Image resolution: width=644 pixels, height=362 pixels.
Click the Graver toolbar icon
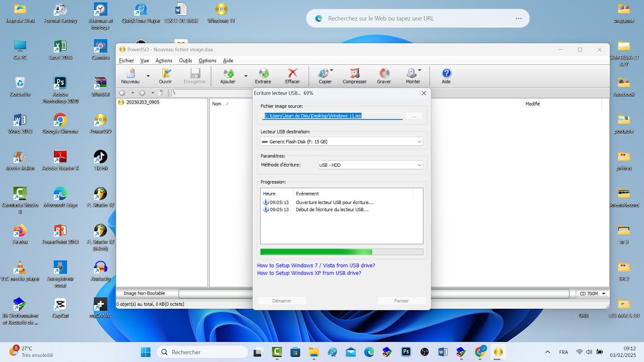(x=384, y=76)
